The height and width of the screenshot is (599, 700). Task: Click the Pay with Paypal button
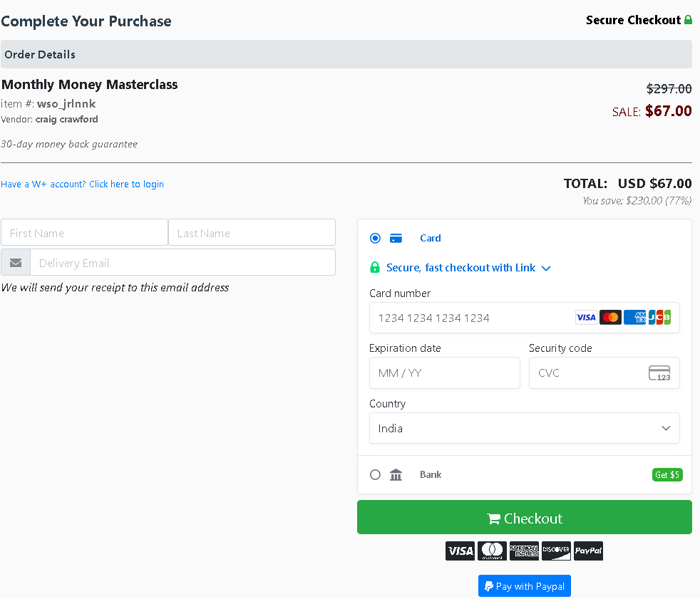tap(524, 586)
